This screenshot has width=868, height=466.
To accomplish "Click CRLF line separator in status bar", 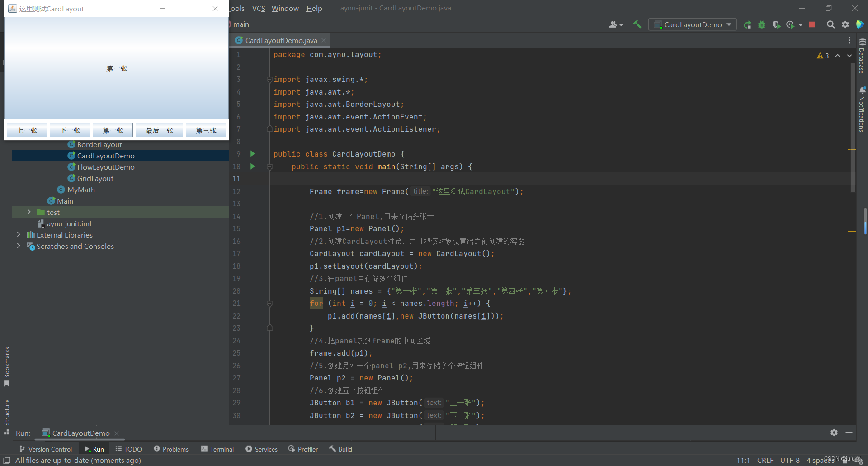I will [765, 460].
